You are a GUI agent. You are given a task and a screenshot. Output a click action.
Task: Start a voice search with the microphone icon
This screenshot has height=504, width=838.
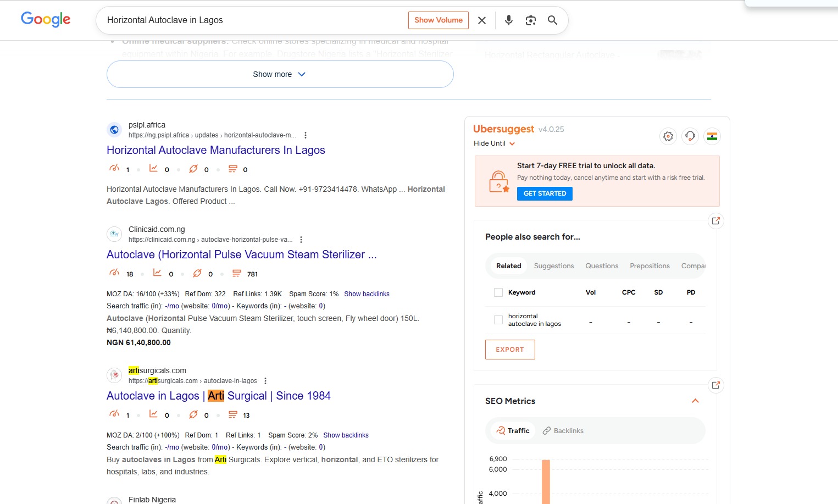[x=509, y=20]
